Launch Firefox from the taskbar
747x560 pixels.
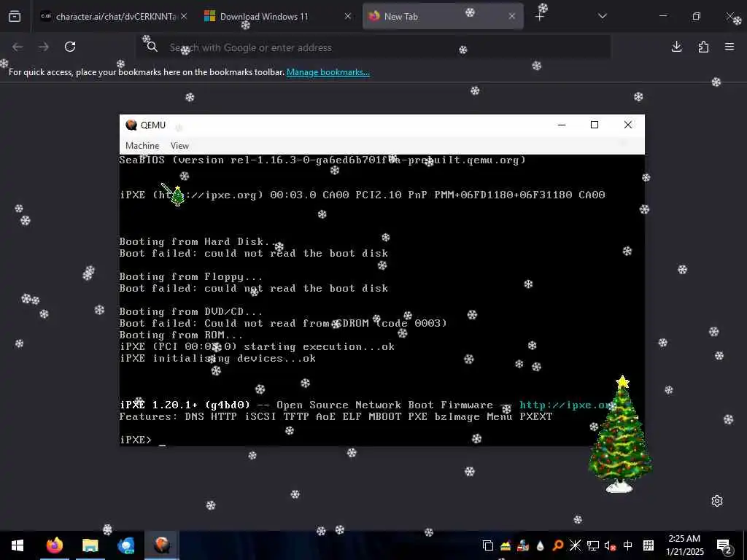point(54,545)
